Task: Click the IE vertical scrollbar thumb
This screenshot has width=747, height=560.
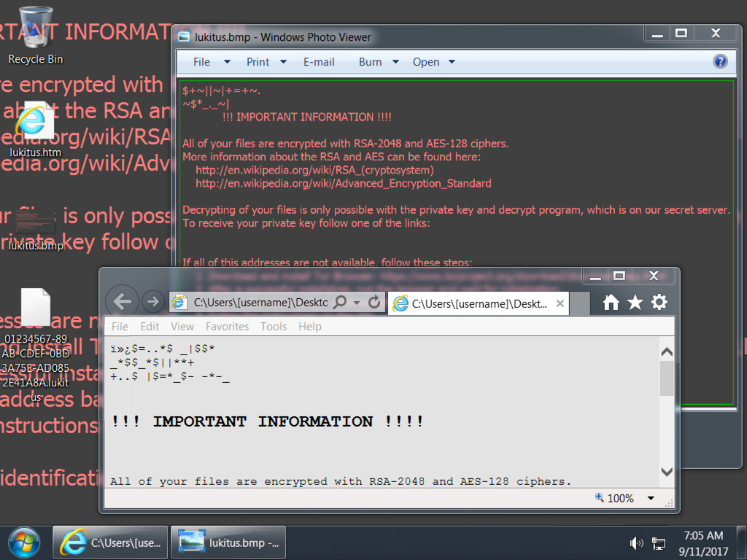Action: (x=667, y=378)
